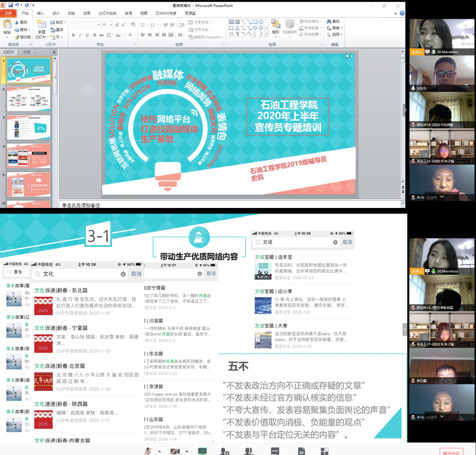
Task: Turn on the video camera
Action: [175, 451]
